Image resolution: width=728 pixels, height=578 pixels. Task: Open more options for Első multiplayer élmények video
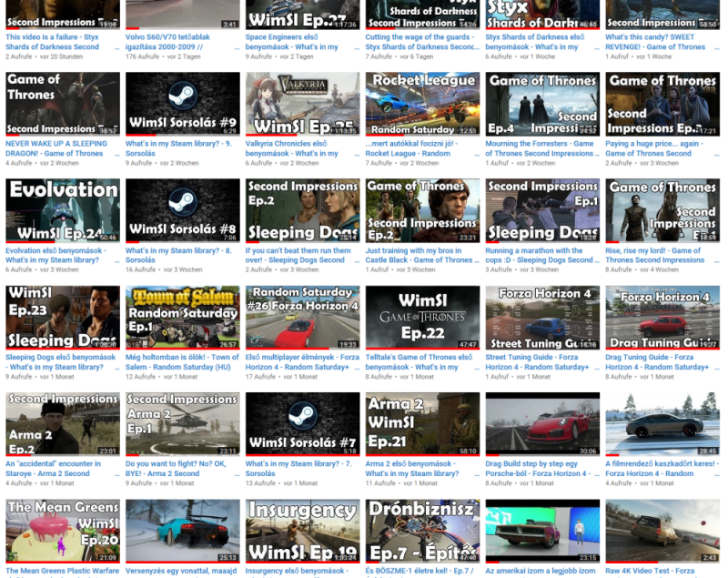tap(357, 368)
